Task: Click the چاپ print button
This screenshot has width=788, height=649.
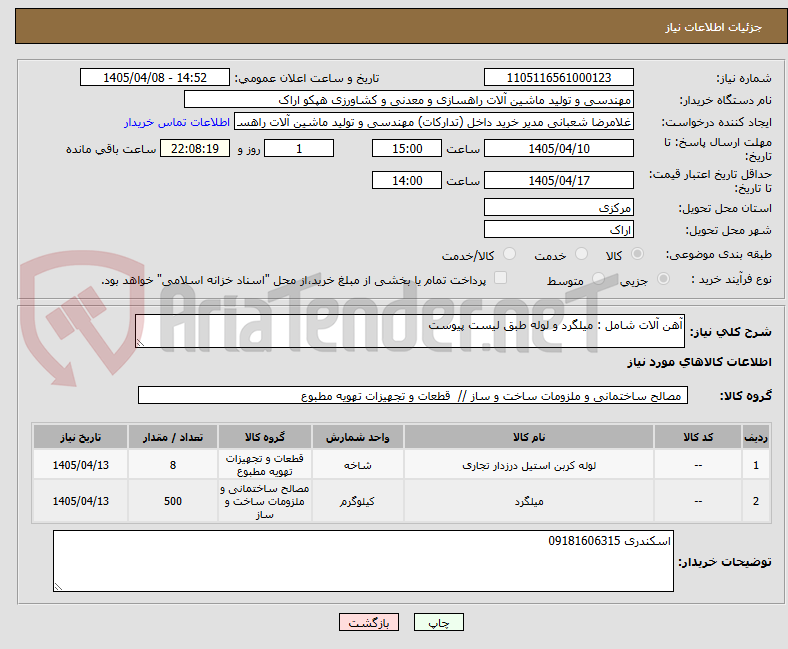Action: click(439, 622)
